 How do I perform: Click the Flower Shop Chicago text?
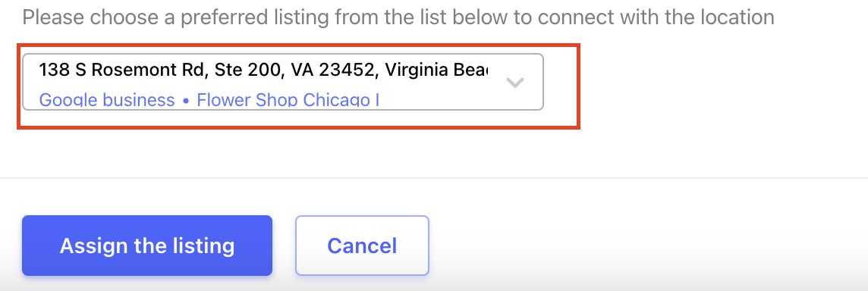click(288, 100)
